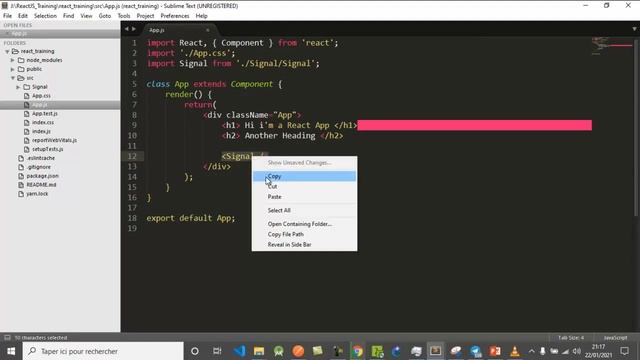
Task: Click the minimap code preview
Action: [611, 46]
